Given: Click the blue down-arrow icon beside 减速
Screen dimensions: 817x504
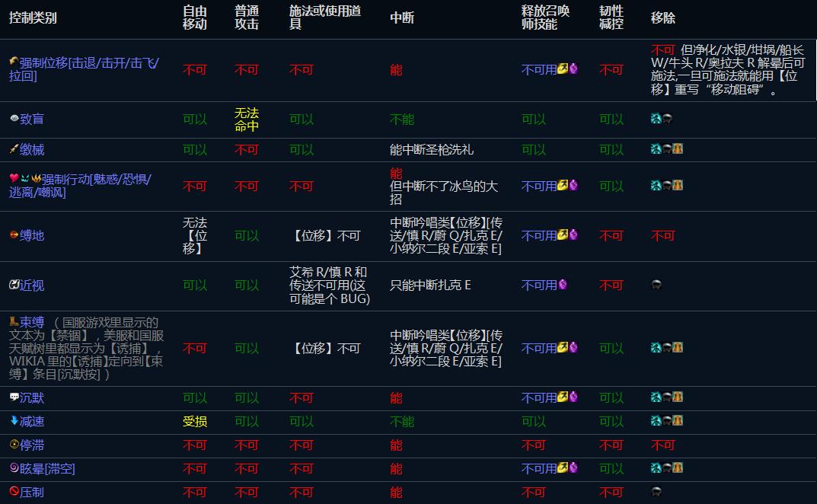Looking at the screenshot, I should pos(14,420).
